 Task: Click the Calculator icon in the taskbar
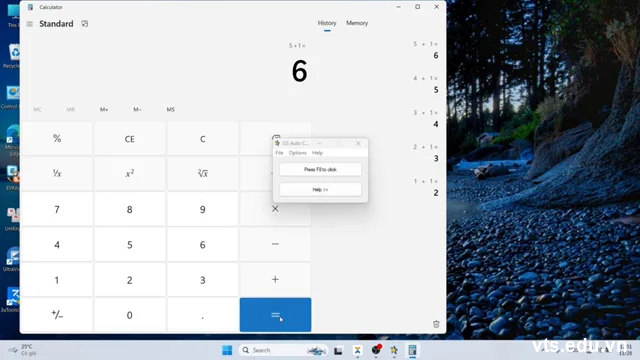pos(412,350)
